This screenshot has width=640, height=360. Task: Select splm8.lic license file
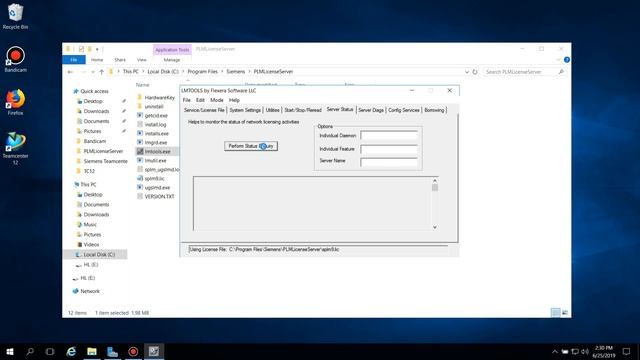point(154,178)
